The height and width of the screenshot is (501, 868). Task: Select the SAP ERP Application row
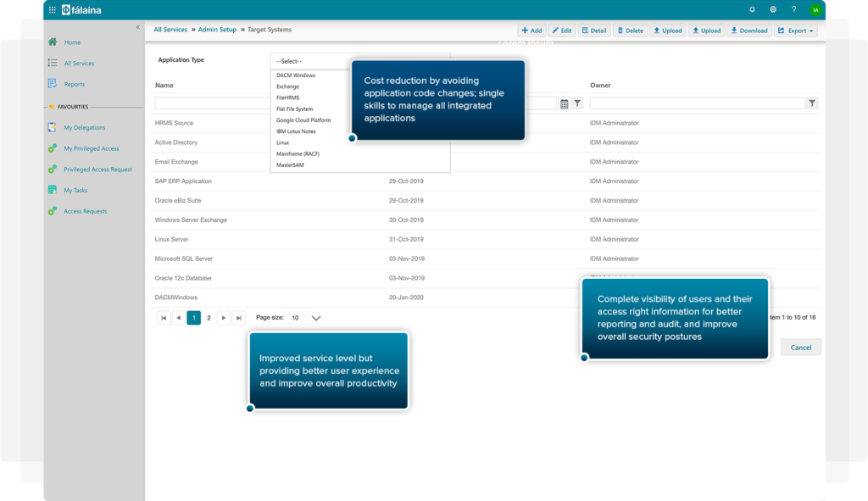[x=486, y=181]
